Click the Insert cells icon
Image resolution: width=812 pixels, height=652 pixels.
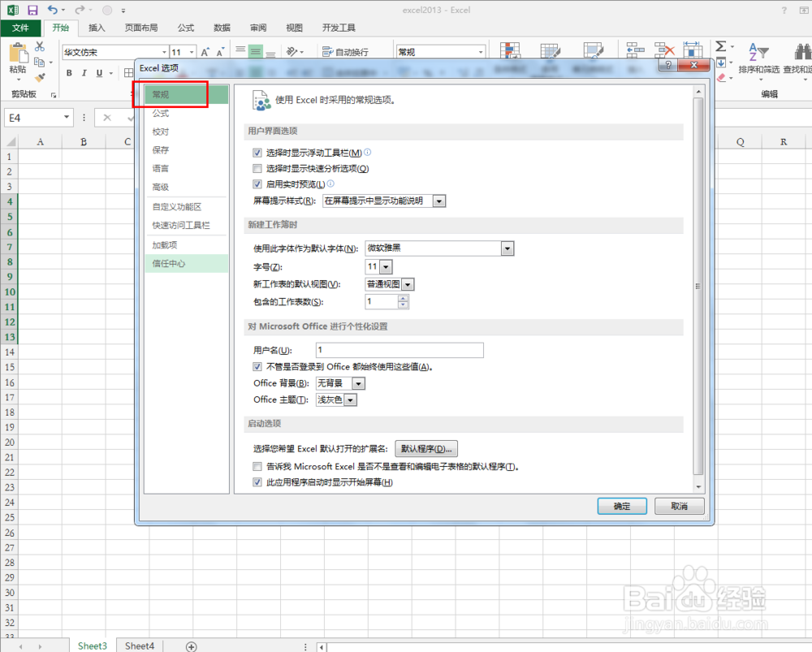click(635, 50)
